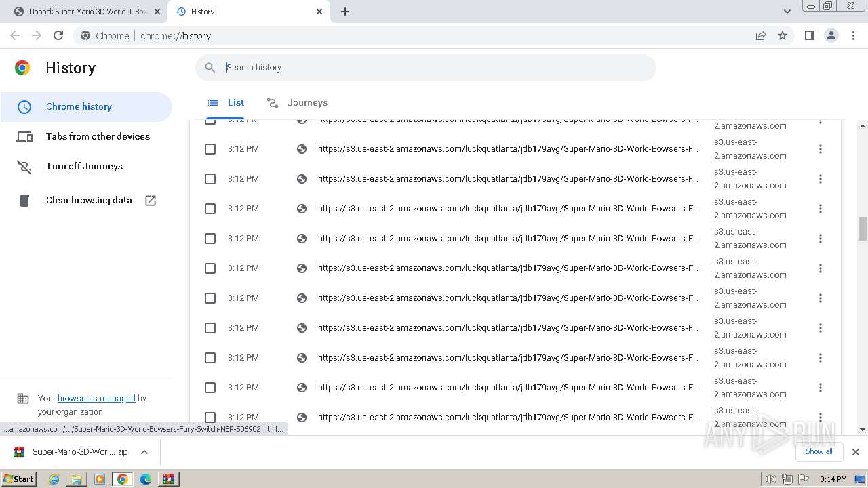The height and width of the screenshot is (488, 868).
Task: Open the media player taskbar icon
Action: tap(100, 479)
